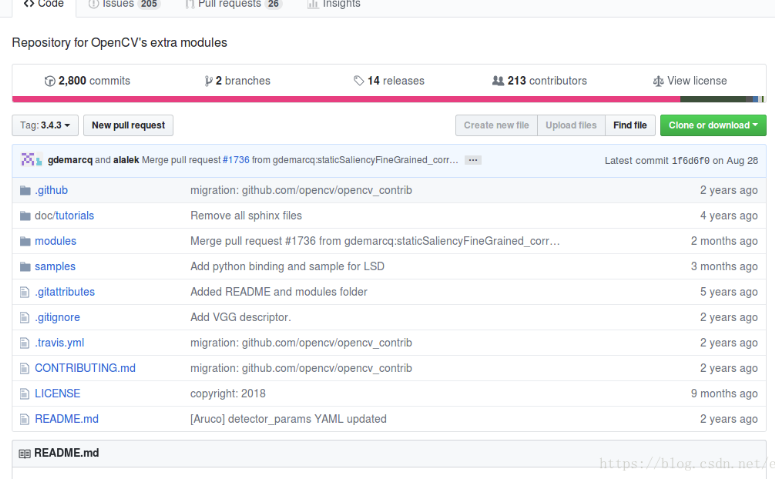Open the CONTRIBUTING.md file link

tap(85, 368)
